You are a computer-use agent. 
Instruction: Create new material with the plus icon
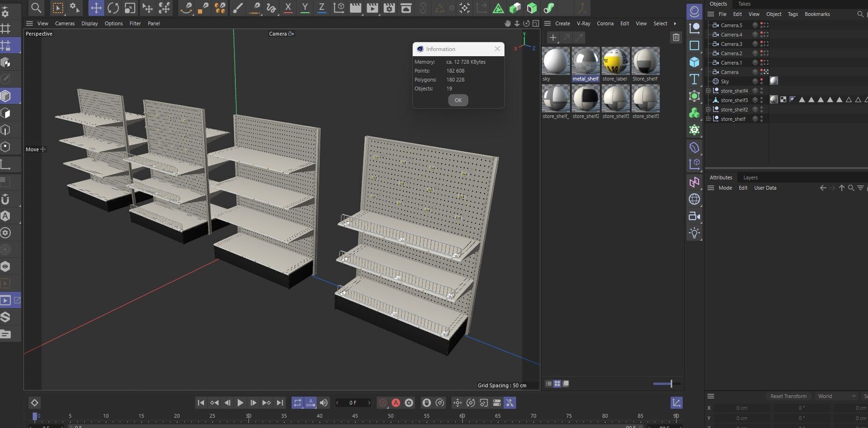pyautogui.click(x=553, y=37)
